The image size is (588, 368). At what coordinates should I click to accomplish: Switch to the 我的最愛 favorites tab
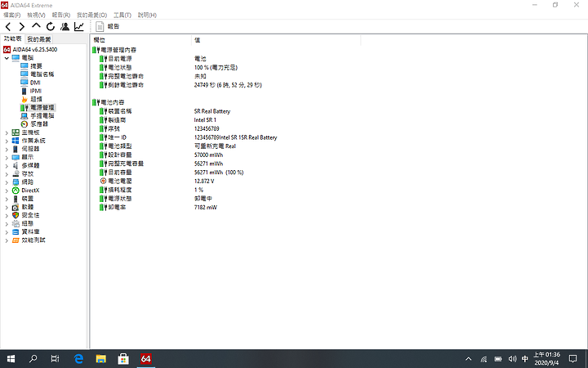tap(39, 39)
